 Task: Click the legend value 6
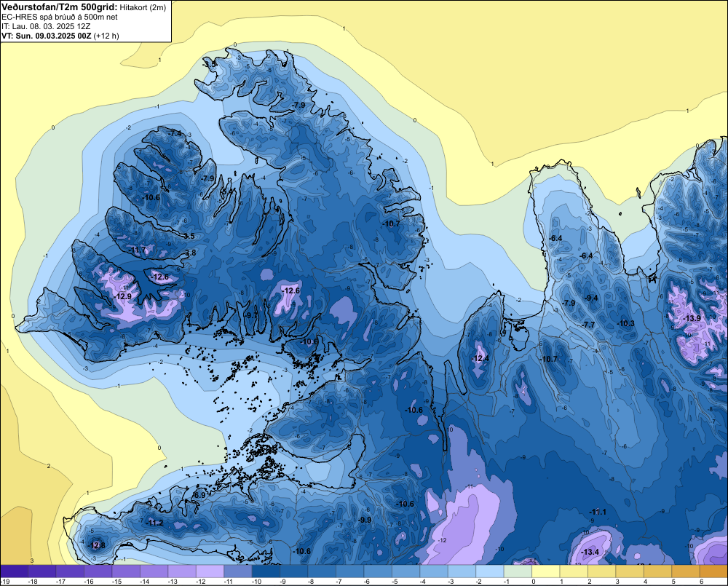coord(701,582)
